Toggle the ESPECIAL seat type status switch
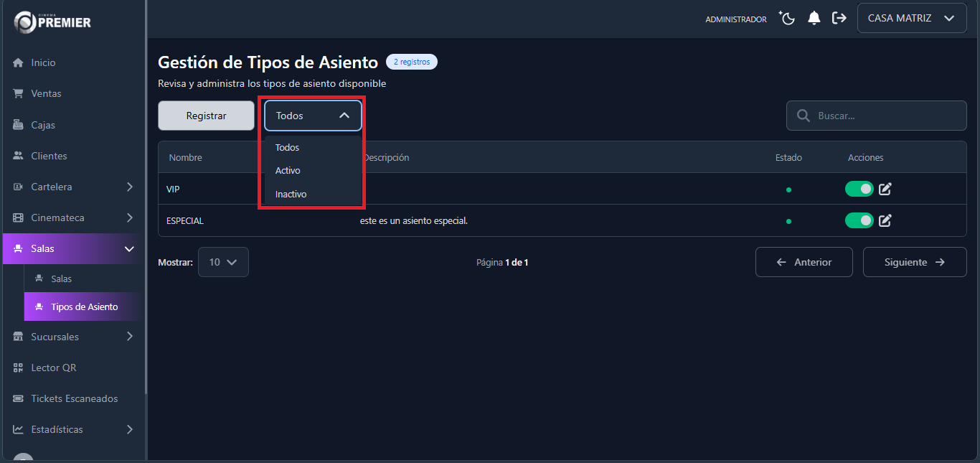This screenshot has width=980, height=463. (859, 220)
